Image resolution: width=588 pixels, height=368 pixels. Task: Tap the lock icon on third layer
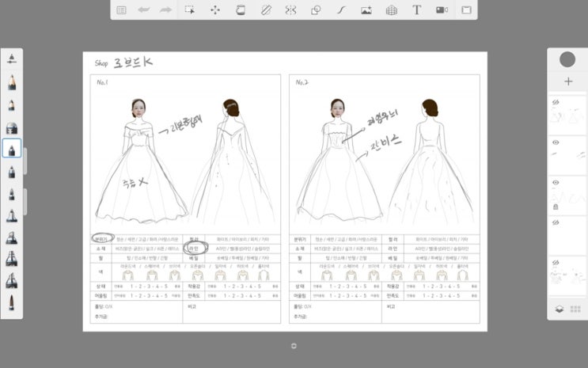556,207
